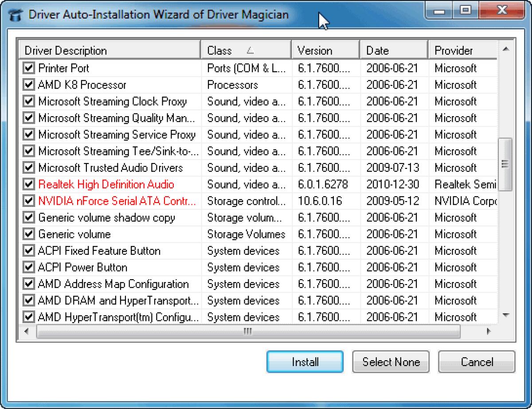The image size is (532, 409).
Task: Disable the AMD K8 Processor driver
Action: [x=28, y=85]
